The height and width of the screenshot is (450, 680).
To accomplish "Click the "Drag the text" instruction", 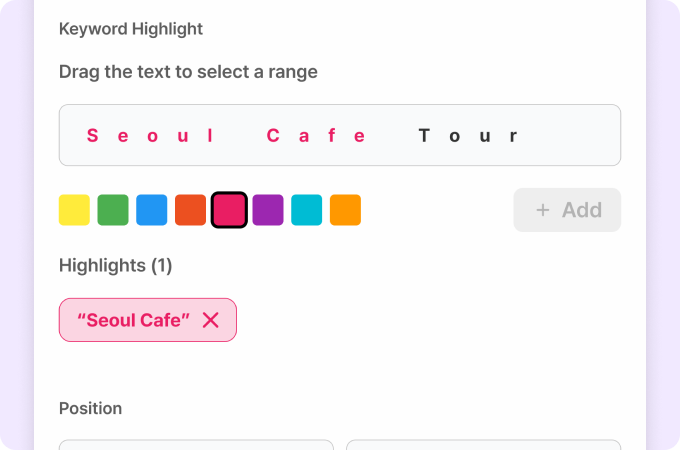I will coord(188,72).
